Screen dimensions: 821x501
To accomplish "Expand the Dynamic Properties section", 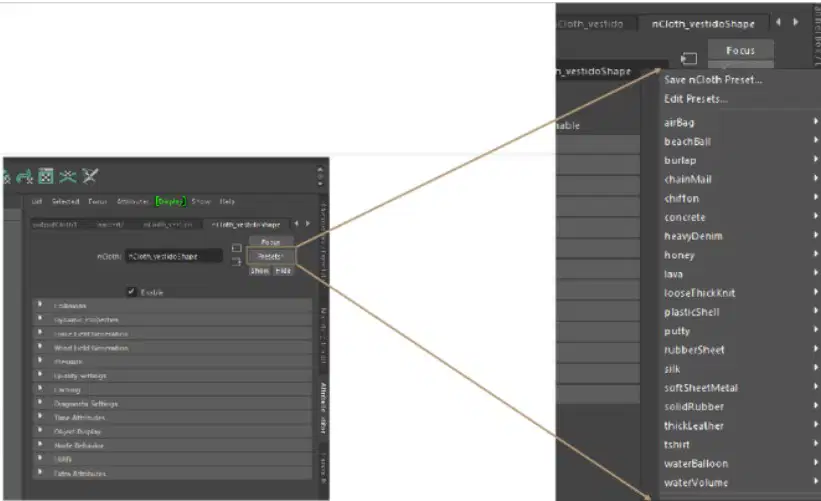I will pyautogui.click(x=172, y=319).
